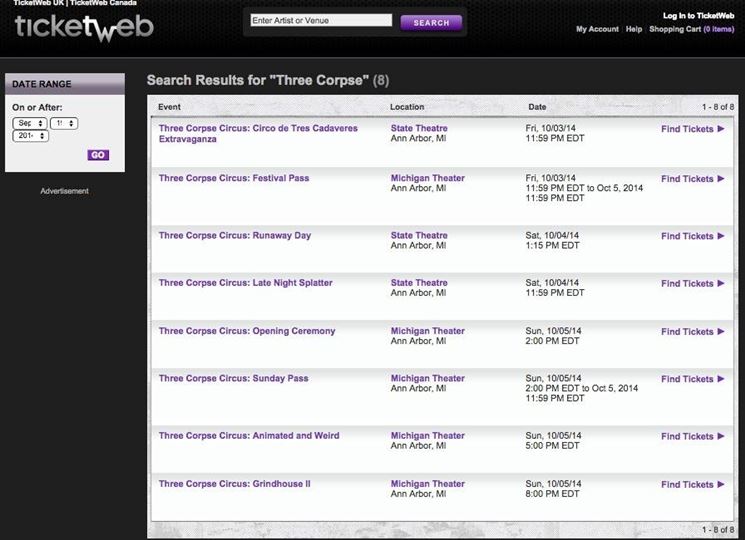745x540 pixels.
Task: Find Tickets for Animated and Weird
Action: coord(692,437)
